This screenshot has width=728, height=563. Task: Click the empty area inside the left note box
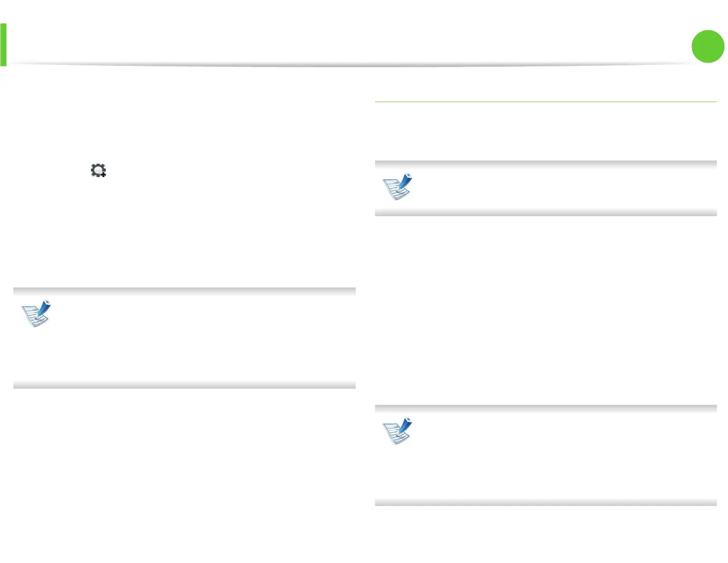(202, 339)
